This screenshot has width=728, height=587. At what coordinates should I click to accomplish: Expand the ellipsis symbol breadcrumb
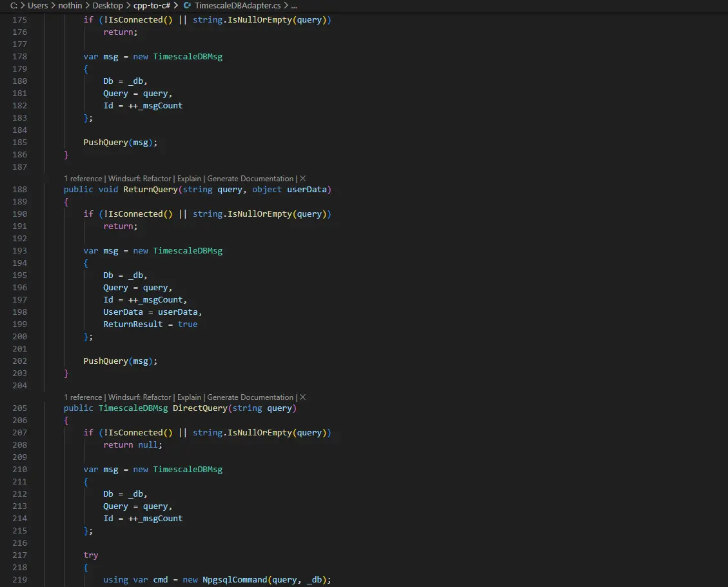point(293,5)
